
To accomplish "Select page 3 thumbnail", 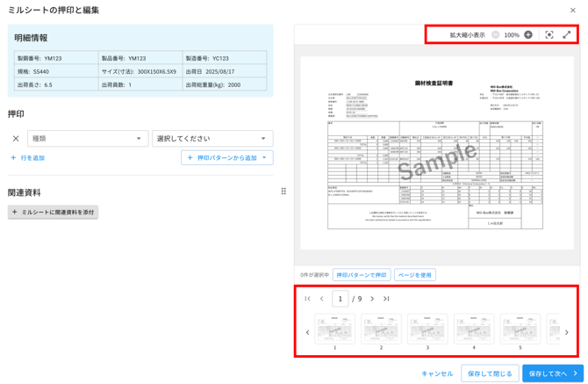I will [x=427, y=330].
